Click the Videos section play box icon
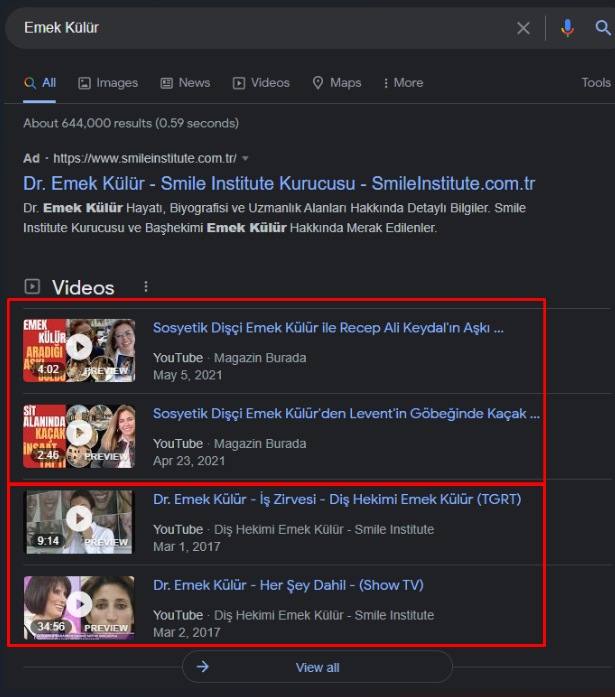 32,287
